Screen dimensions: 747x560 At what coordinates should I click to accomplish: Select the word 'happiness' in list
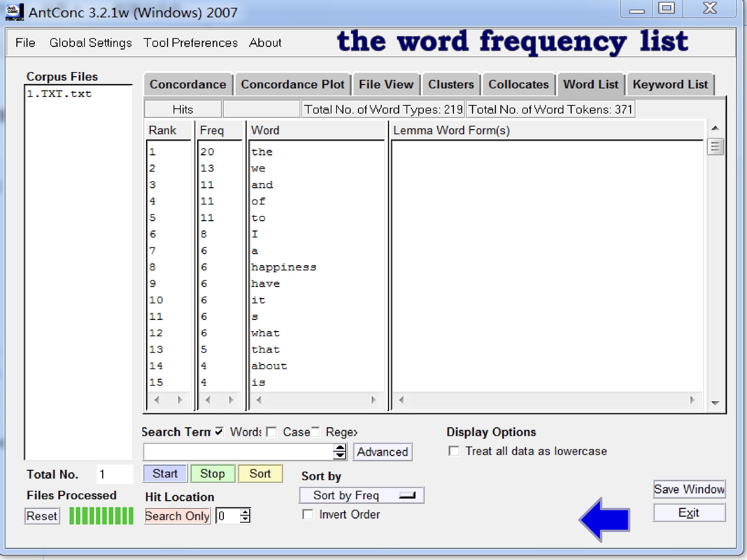[x=284, y=267]
